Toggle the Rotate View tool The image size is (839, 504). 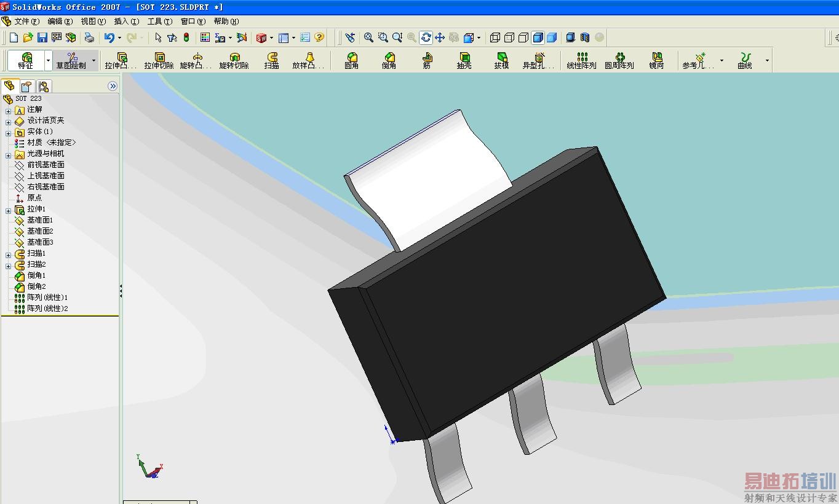click(x=426, y=37)
